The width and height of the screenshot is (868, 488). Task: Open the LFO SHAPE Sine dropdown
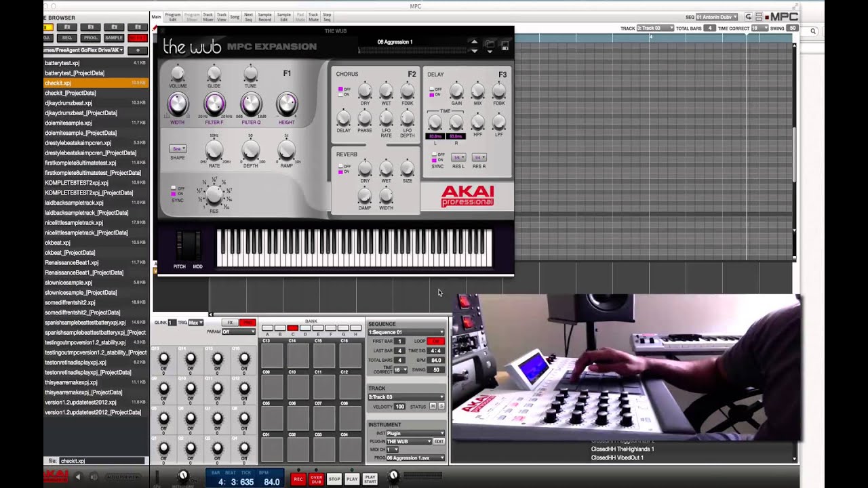pyautogui.click(x=178, y=148)
